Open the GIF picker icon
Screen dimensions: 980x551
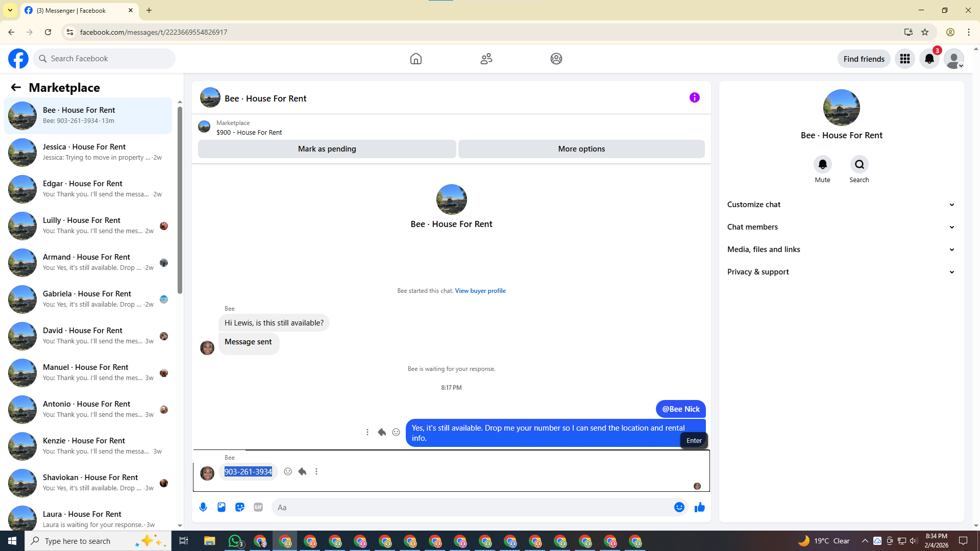(x=258, y=507)
